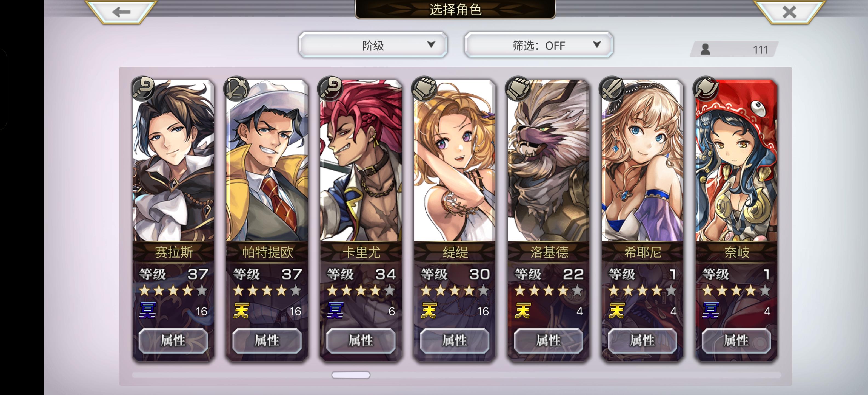Open 属性 for 赛拉斯
The image size is (868, 395).
(x=173, y=340)
